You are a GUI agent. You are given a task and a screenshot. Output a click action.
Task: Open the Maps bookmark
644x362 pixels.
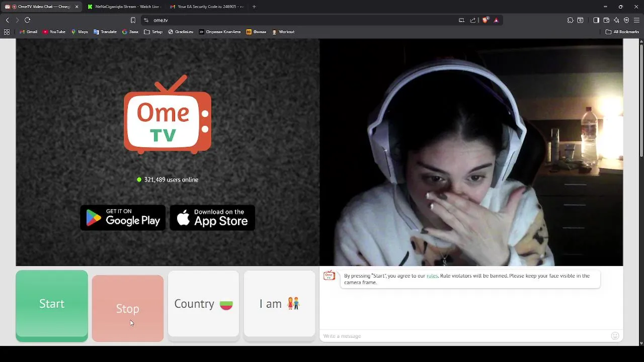tap(79, 32)
